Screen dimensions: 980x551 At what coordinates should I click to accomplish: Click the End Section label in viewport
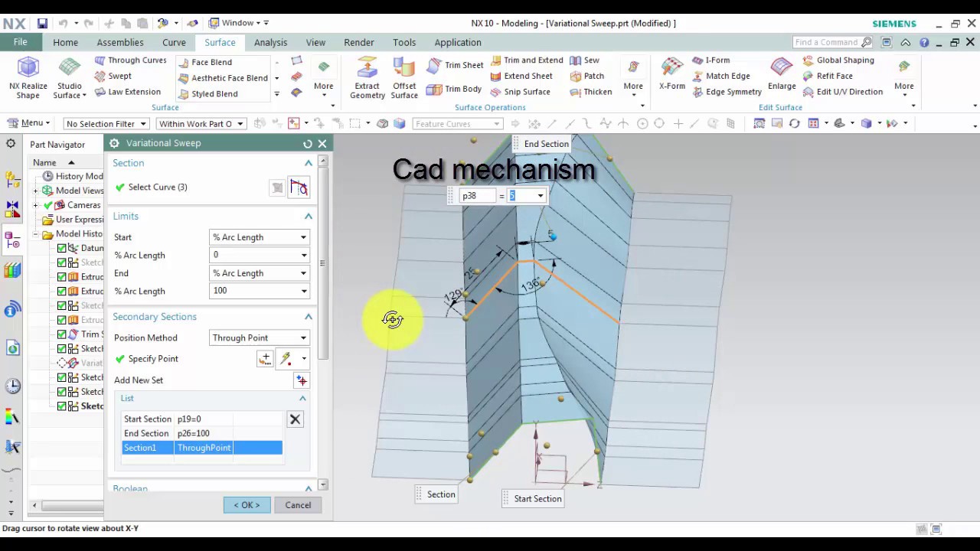click(x=547, y=144)
